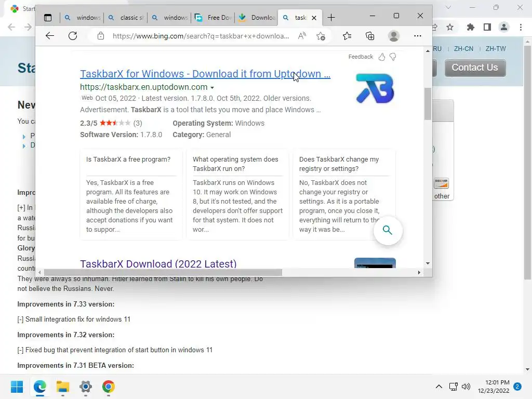Open 'Is TaskbarX a free program?' card
This screenshot has width=532, height=399.
click(131, 194)
